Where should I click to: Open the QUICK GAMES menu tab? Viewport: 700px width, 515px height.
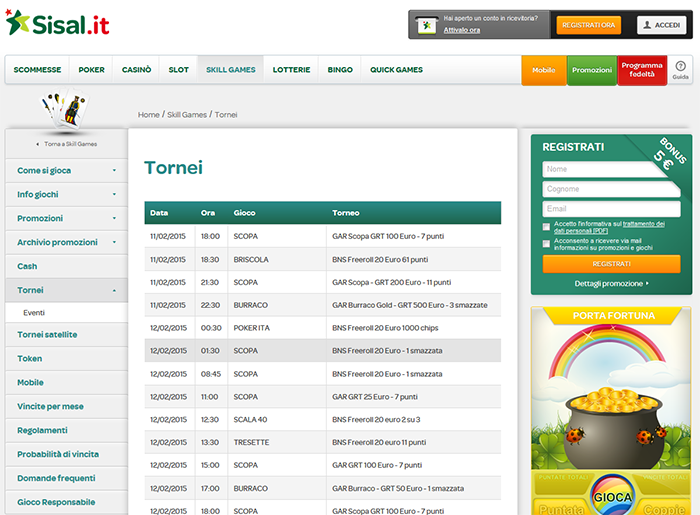click(x=396, y=70)
